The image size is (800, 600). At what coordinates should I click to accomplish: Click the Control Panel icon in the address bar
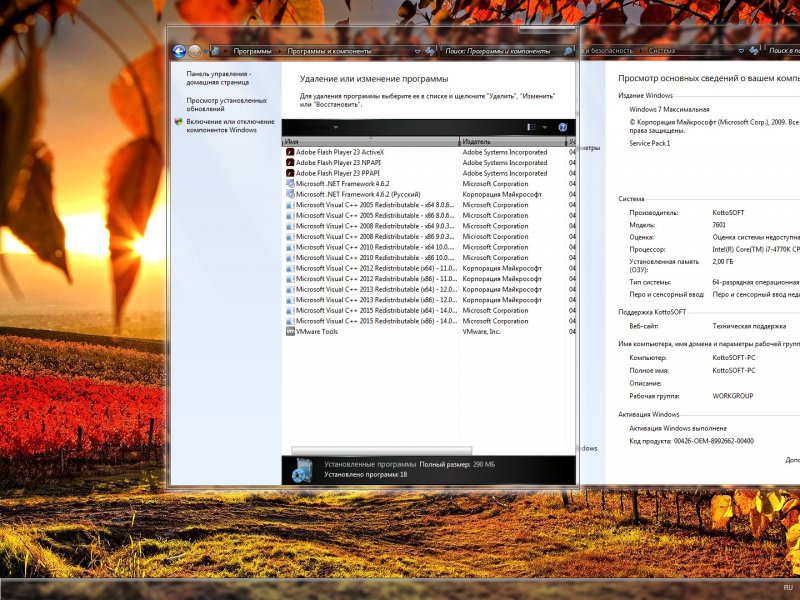tap(216, 51)
